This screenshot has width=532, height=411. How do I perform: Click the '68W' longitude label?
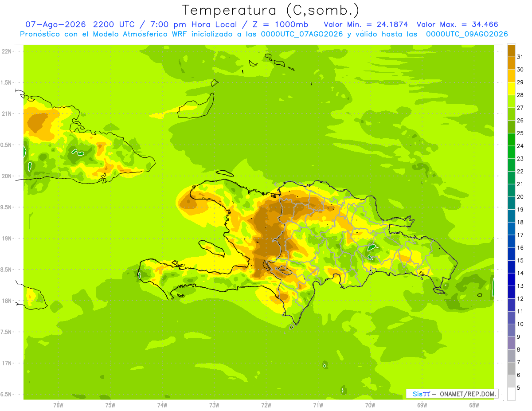click(x=474, y=405)
